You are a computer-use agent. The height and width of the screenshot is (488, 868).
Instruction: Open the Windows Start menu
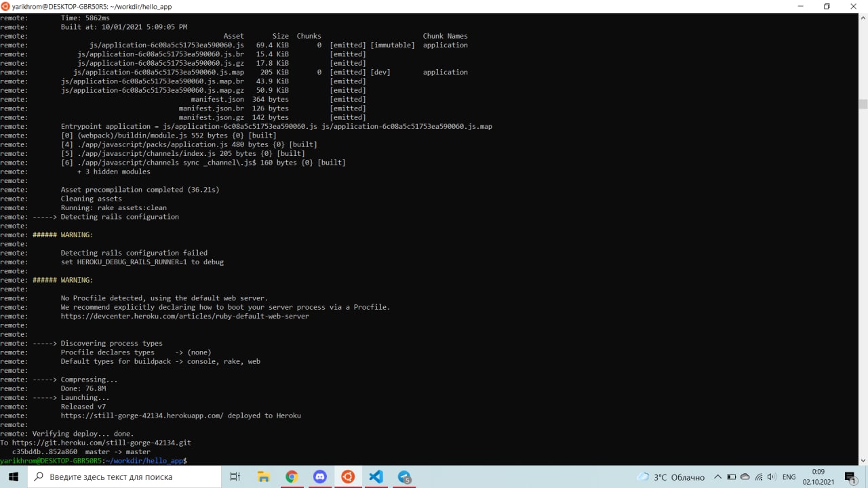pos(14,476)
